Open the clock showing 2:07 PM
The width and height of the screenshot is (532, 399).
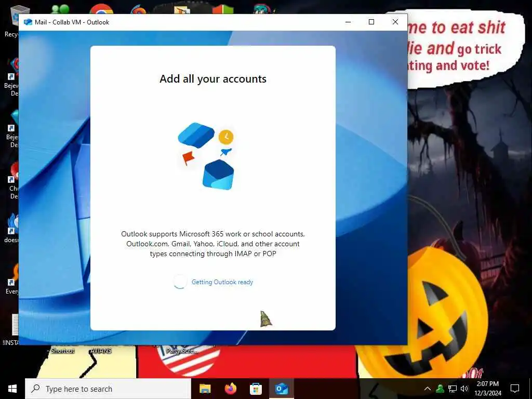tap(487, 389)
